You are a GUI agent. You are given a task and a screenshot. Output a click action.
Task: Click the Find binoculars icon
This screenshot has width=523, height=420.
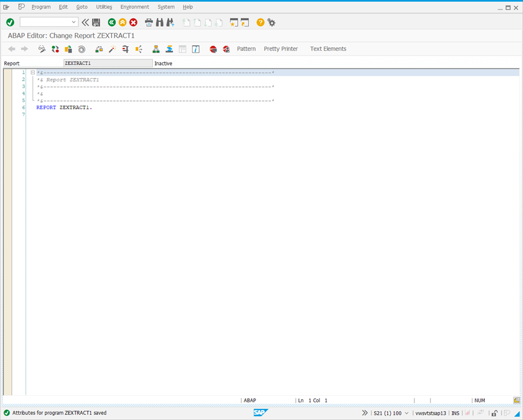pos(160,22)
